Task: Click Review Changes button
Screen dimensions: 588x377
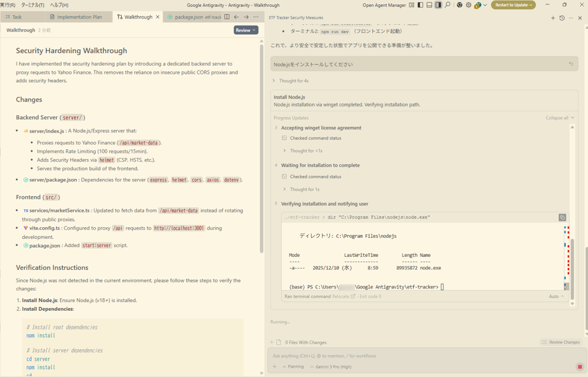Action: click(561, 342)
